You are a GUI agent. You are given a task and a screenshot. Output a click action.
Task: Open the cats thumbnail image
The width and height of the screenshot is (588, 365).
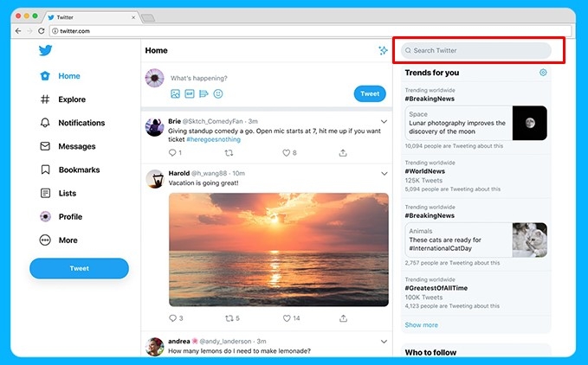[x=530, y=240]
